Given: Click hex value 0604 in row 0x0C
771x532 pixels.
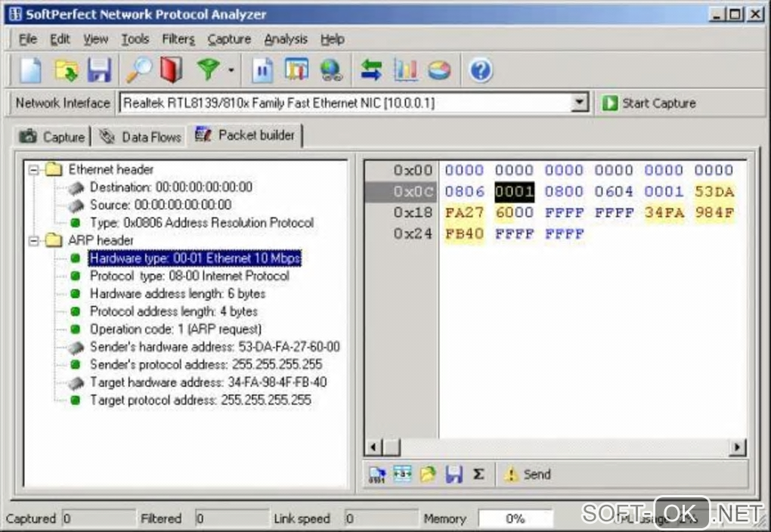Looking at the screenshot, I should [x=614, y=192].
